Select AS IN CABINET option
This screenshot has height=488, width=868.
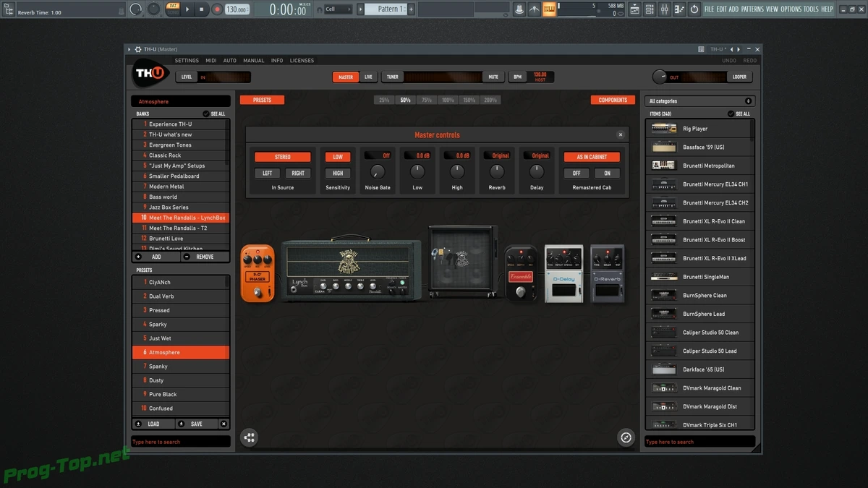click(x=592, y=157)
